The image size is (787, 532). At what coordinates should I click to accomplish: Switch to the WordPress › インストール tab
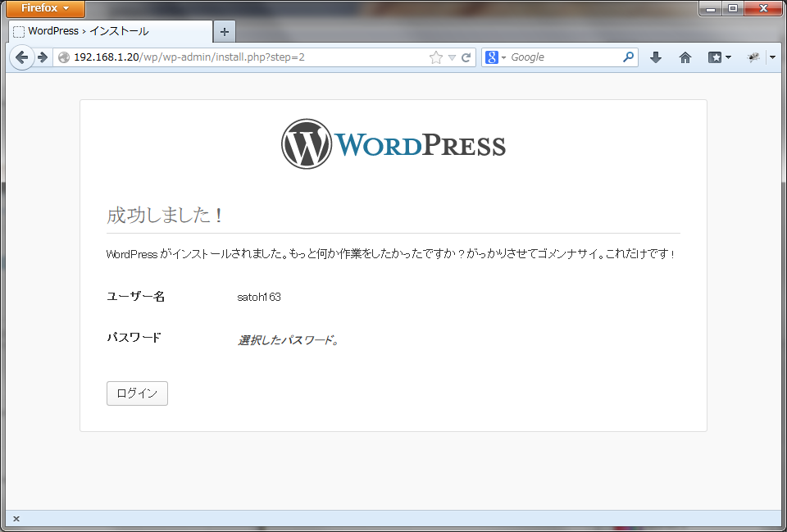point(111,31)
